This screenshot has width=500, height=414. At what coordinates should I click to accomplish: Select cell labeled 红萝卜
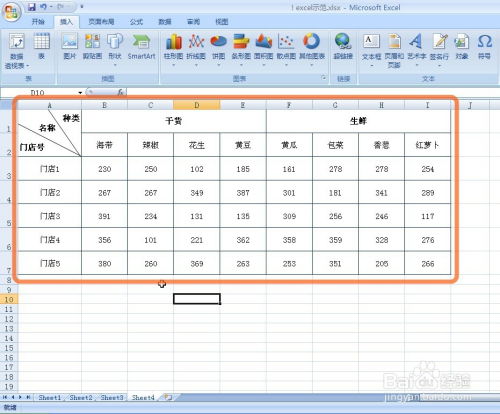(x=427, y=145)
